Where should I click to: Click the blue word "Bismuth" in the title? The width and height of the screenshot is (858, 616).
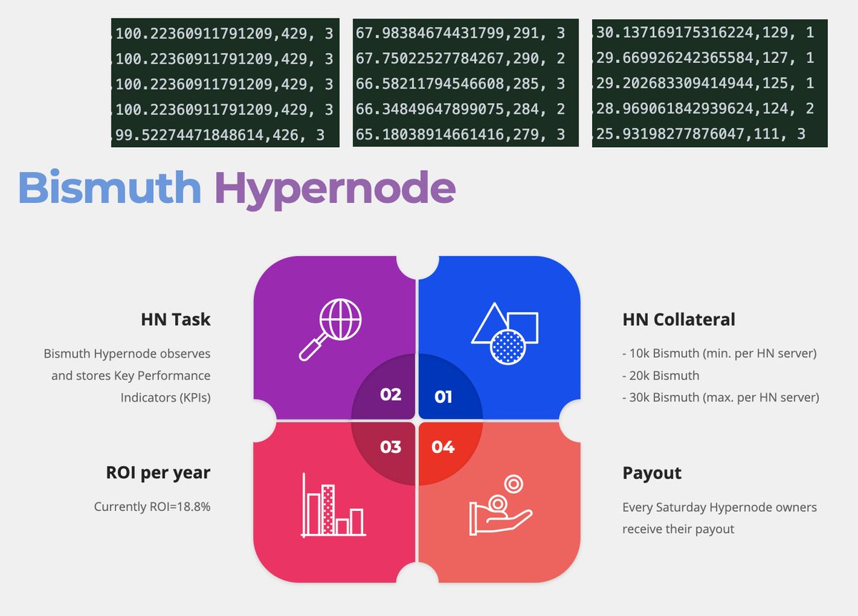click(109, 188)
